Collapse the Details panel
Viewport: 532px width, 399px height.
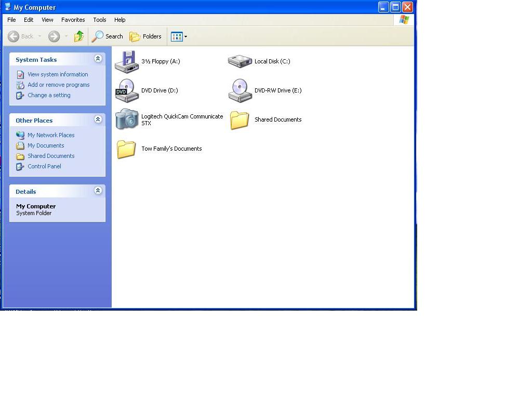[x=98, y=191]
